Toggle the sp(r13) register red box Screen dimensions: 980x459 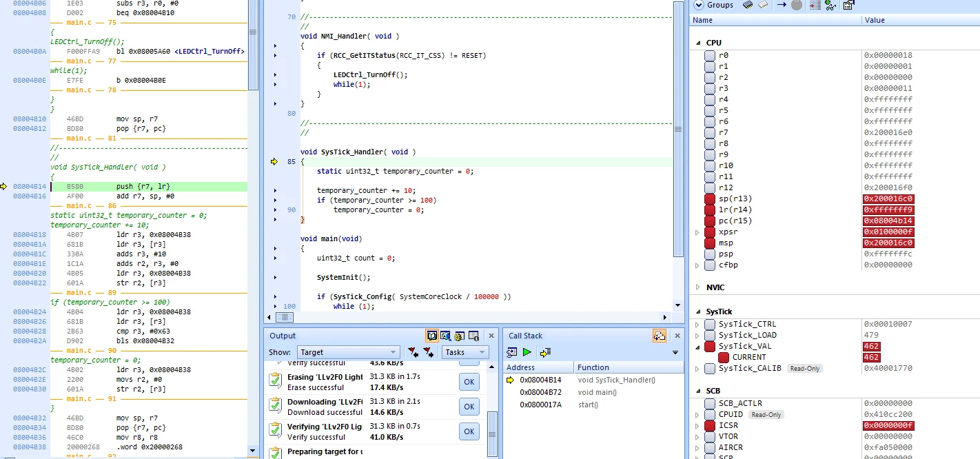click(x=710, y=198)
